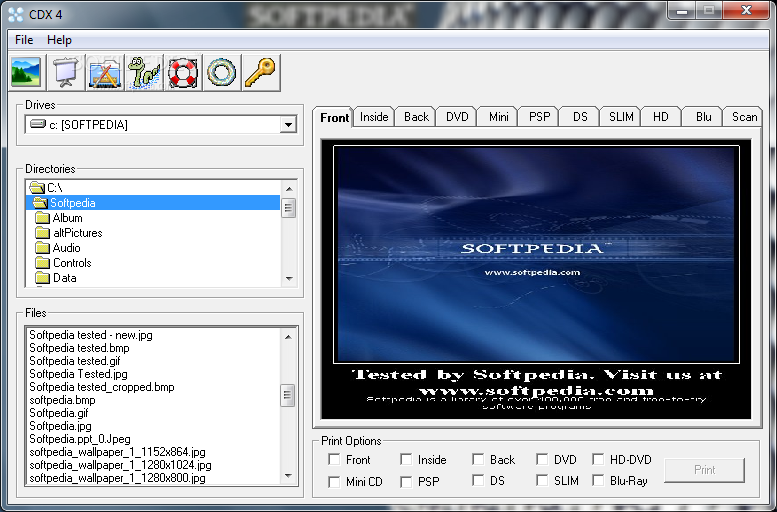777x512 pixels.
Task: Click the Album folder icon
Action: pos(43,218)
